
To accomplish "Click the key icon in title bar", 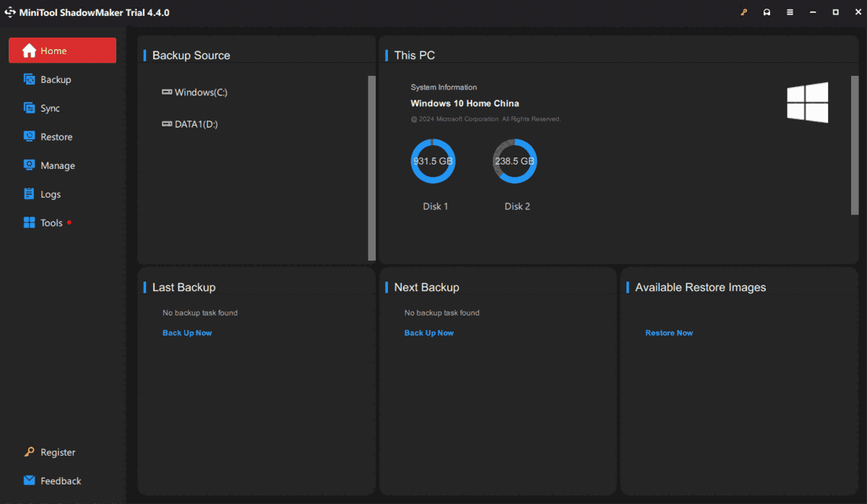I will point(743,12).
